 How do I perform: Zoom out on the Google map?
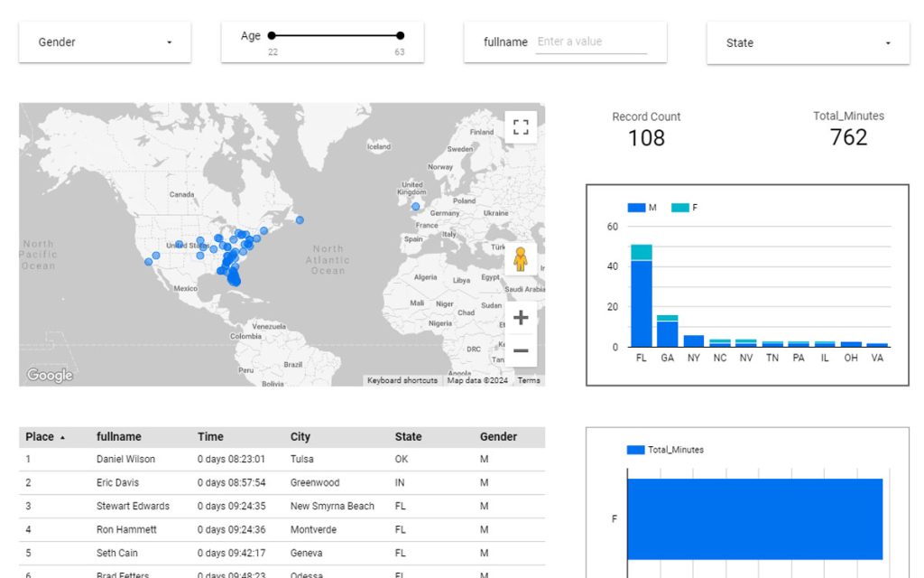521,350
